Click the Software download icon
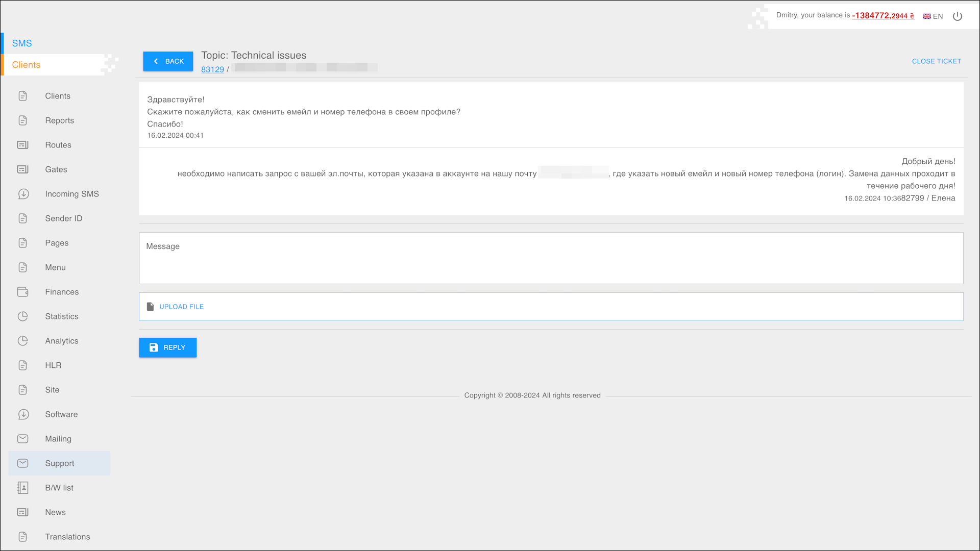 click(23, 414)
